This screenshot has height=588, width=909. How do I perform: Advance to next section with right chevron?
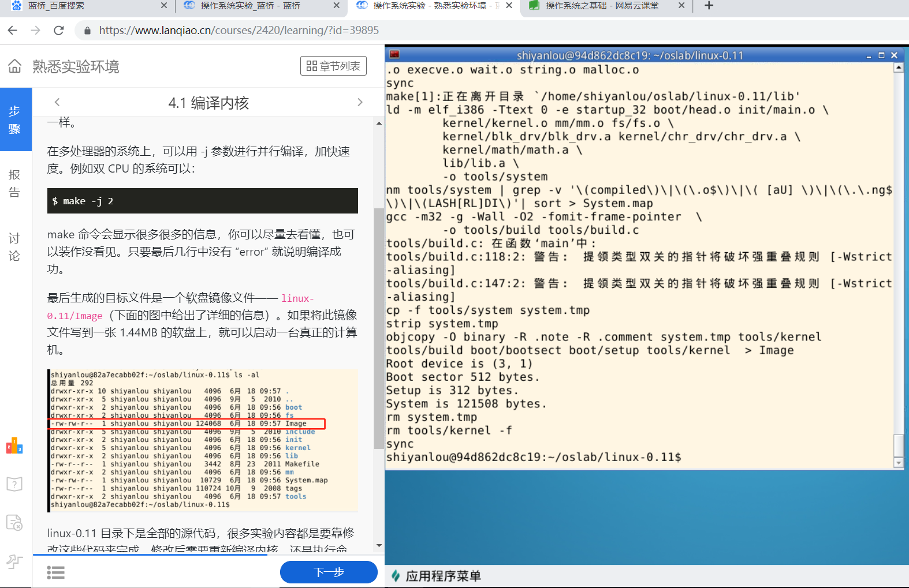360,102
